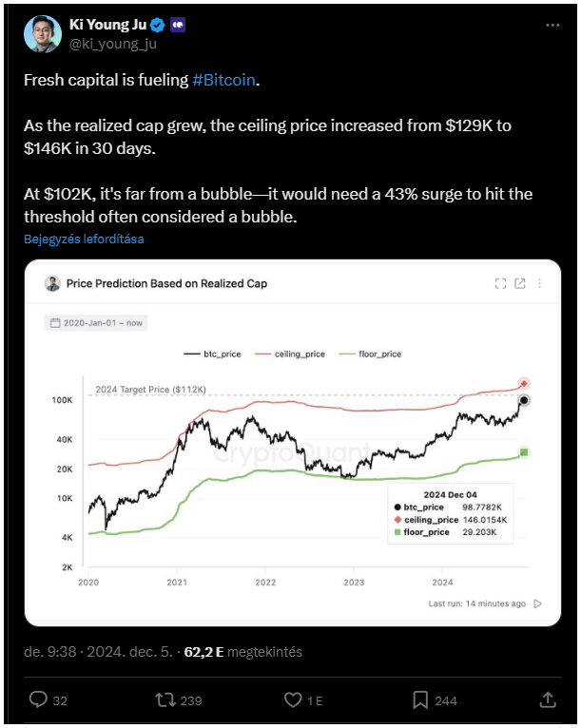This screenshot has width=581, height=728.
Task: Click the blue verified checkmark badge
Action: point(158,25)
